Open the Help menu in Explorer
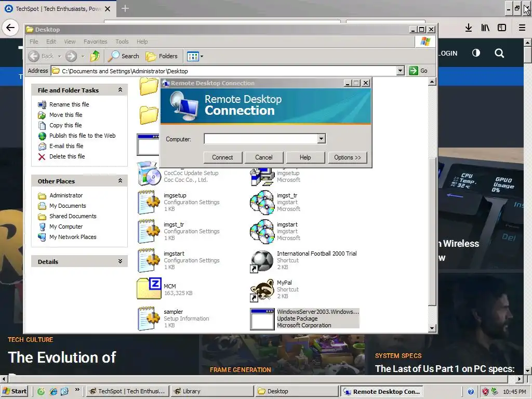Viewport: 532px width, 399px height. coord(142,42)
